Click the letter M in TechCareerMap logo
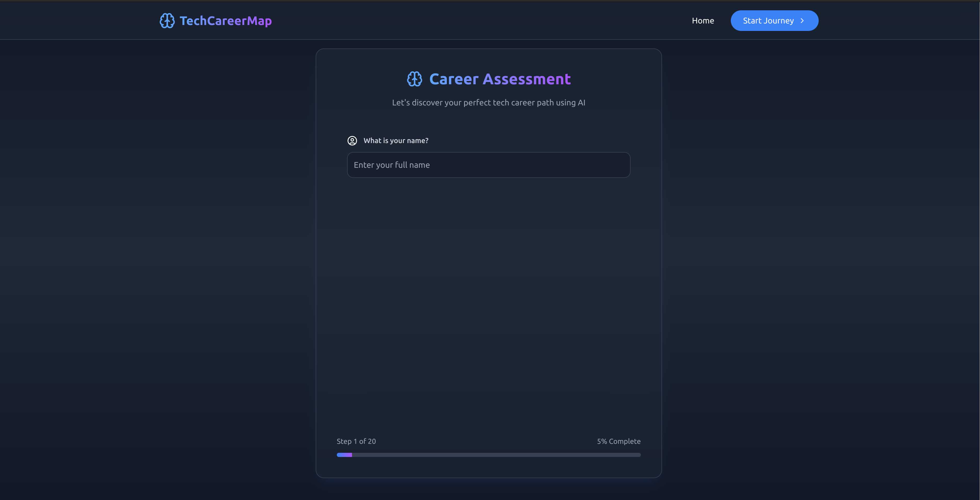The height and width of the screenshot is (500, 980). (x=252, y=21)
